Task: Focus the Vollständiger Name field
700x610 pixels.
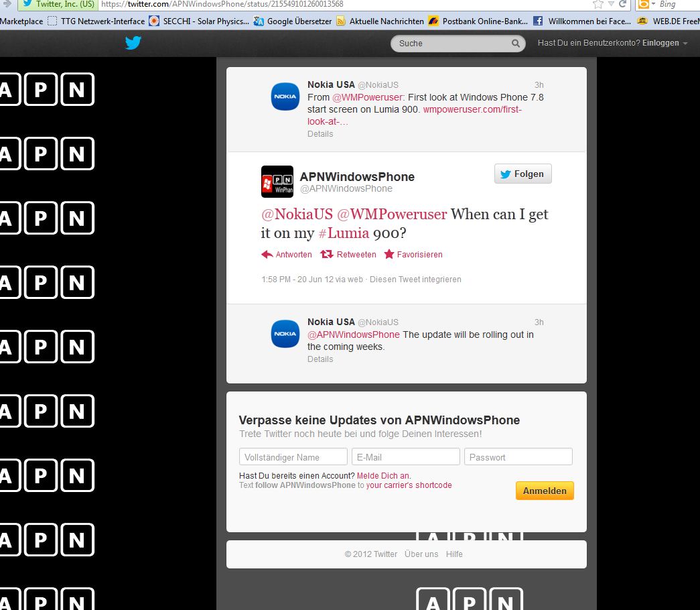Action: point(293,457)
